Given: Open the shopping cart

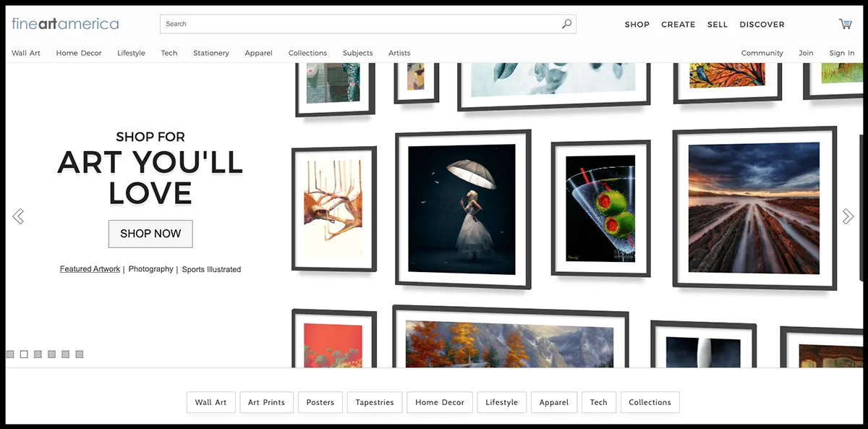Looking at the screenshot, I should point(845,24).
